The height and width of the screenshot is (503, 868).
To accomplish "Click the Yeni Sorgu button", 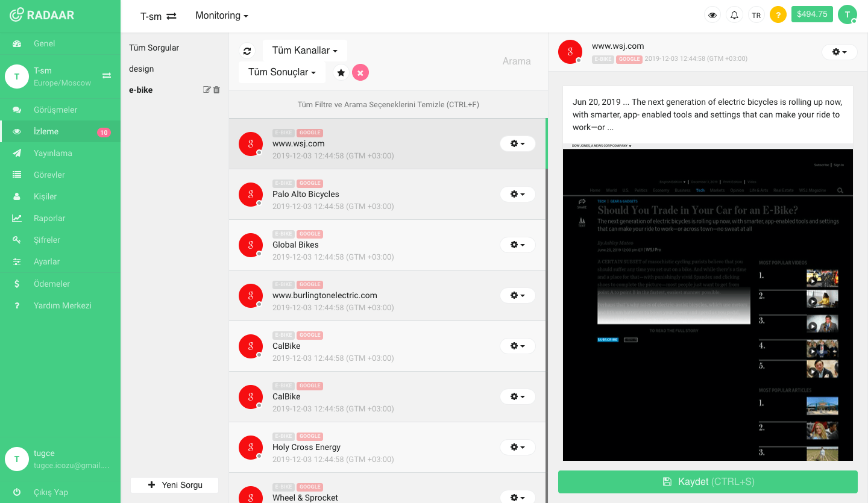I will [175, 485].
